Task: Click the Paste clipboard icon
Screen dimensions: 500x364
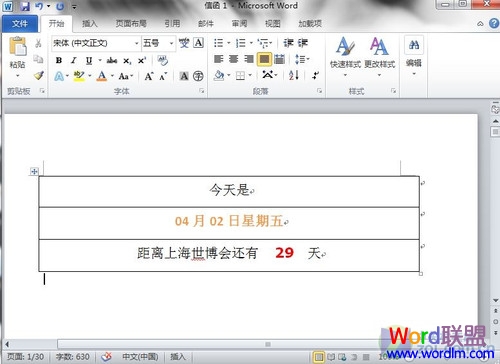Action: pyautogui.click(x=18, y=46)
